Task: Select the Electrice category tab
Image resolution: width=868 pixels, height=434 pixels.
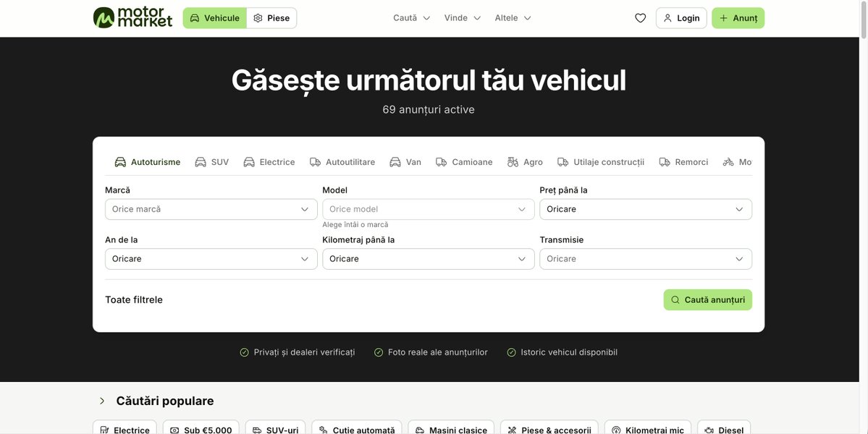Action: coord(269,162)
